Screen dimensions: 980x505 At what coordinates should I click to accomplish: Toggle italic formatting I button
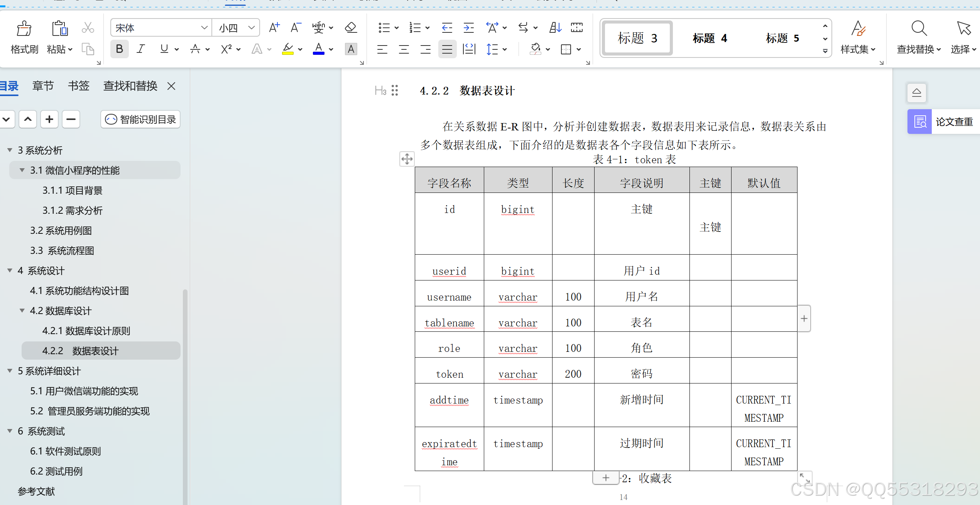141,49
